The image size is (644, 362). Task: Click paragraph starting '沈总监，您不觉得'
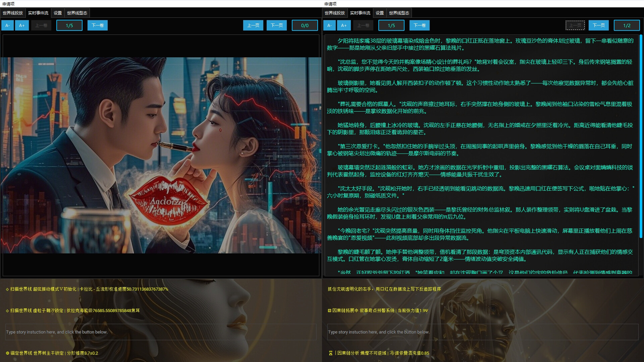tap(480, 65)
